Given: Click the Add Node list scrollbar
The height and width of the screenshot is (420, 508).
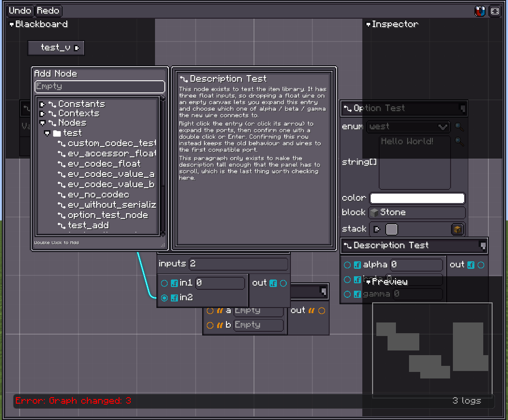Looking at the screenshot, I should point(162,166).
